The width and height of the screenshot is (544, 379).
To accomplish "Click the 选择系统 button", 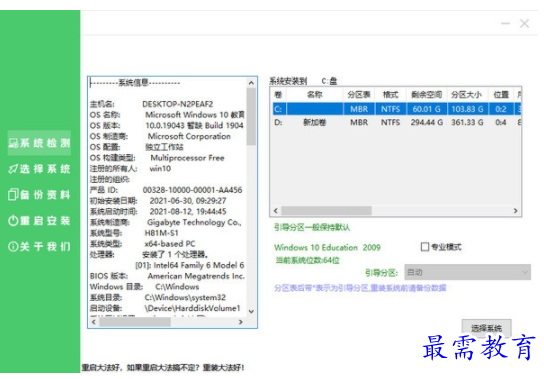I will (486, 328).
